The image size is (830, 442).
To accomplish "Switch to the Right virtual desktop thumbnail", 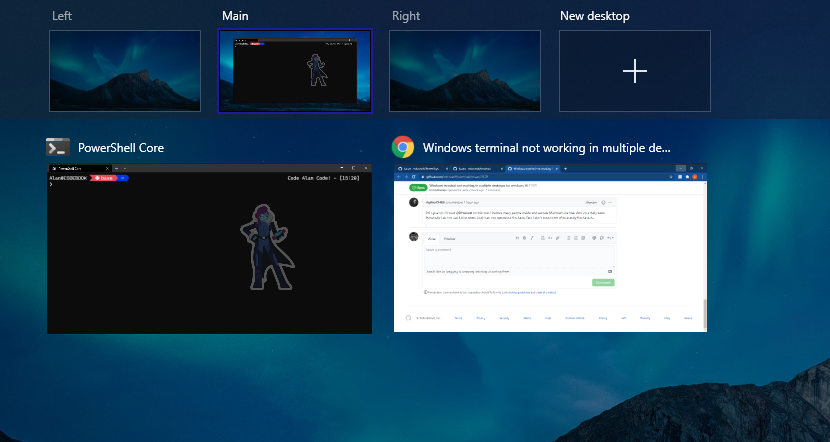I will tap(465, 71).
